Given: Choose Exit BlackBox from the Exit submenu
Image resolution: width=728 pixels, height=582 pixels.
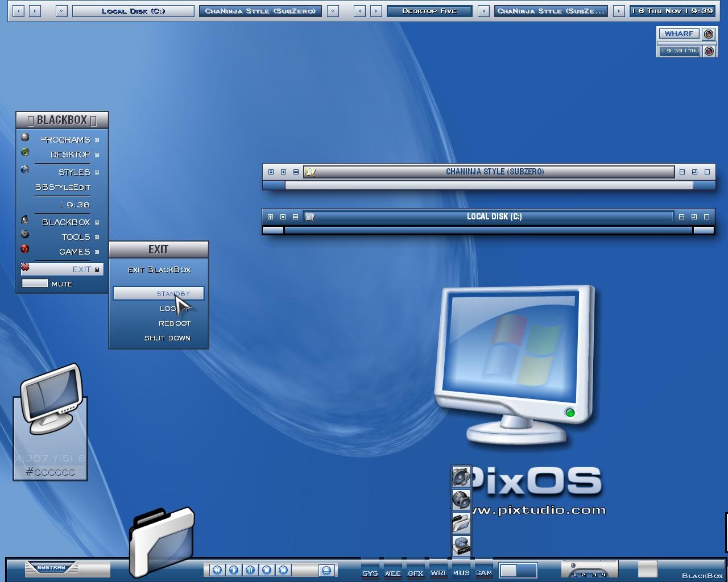Looking at the screenshot, I should 159,269.
